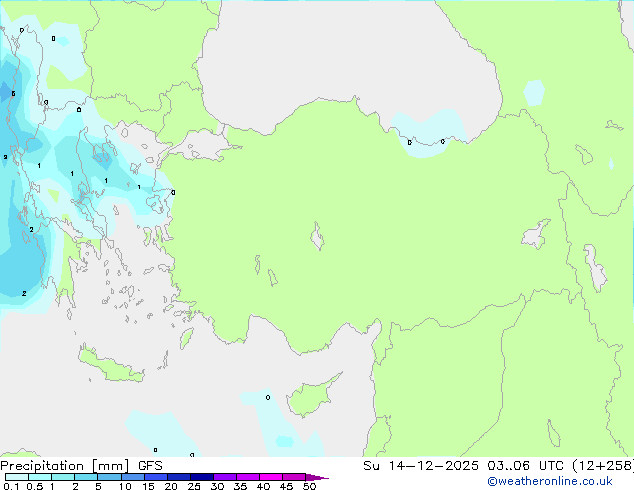Click the above-50 mm legend arrow tip
This screenshot has width=634, height=490.
click(x=317, y=477)
